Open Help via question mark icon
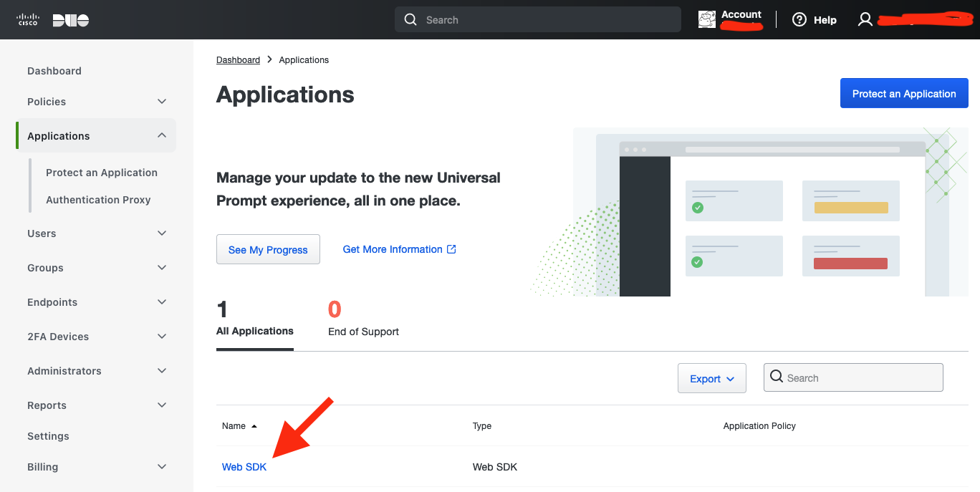This screenshot has height=492, width=980. pos(799,20)
